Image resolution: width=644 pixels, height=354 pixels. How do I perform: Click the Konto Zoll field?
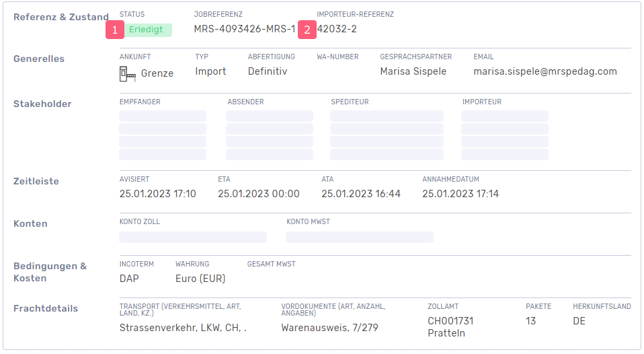(192, 237)
